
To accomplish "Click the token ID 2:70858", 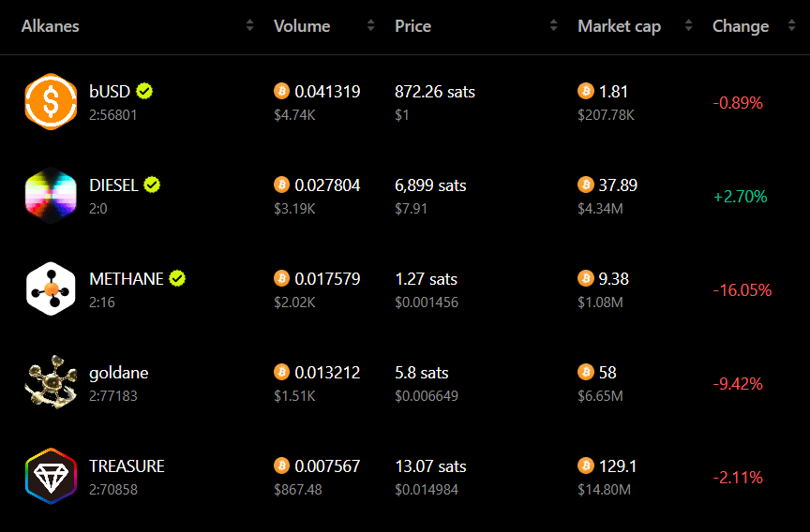I will tap(113, 489).
